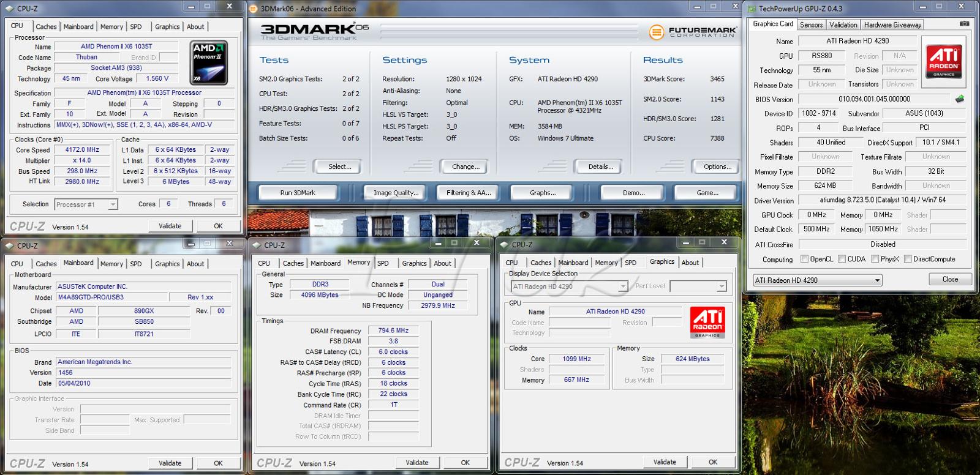Open the Processor #1 selection dropdown
980x475 pixels.
tap(86, 204)
